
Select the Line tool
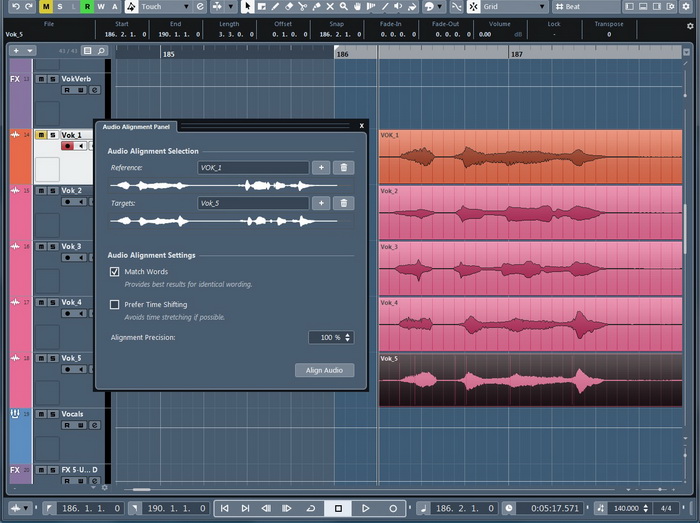click(x=384, y=7)
